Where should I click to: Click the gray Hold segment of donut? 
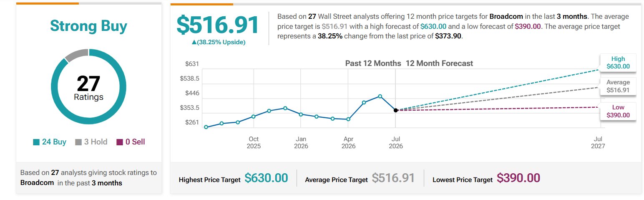tap(77, 54)
